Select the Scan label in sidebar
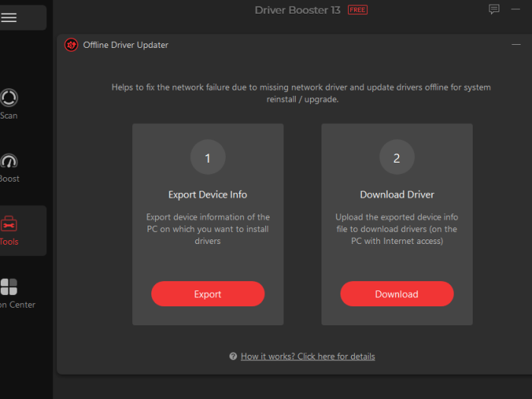Image resolution: width=532 pixels, height=399 pixels. click(9, 116)
